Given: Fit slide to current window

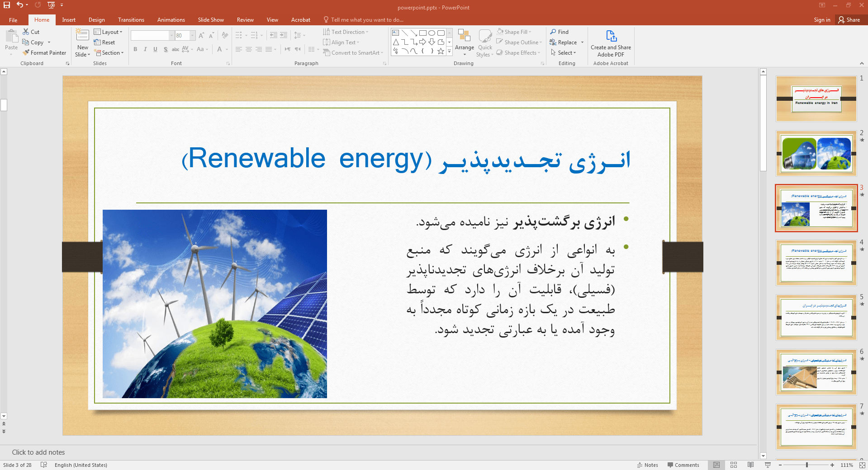Looking at the screenshot, I should click(862, 465).
